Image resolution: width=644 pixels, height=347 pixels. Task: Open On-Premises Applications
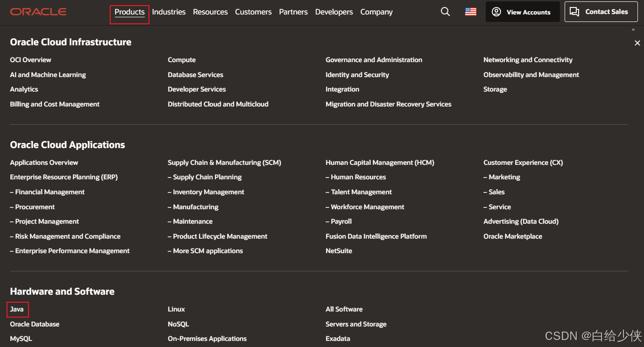pos(207,339)
